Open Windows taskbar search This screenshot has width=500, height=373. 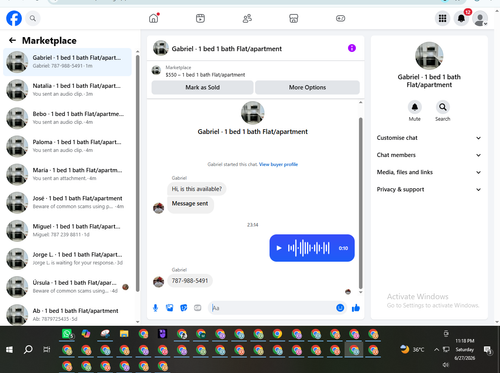(28, 349)
